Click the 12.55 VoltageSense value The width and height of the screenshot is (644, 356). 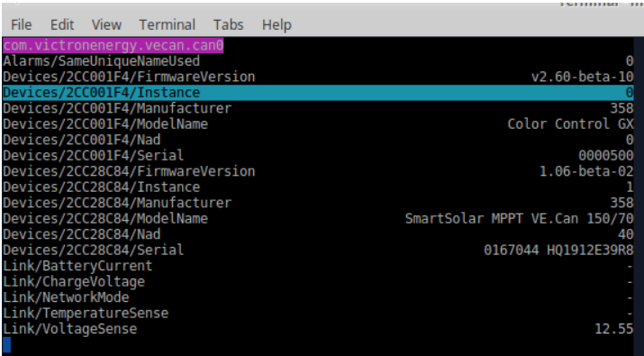(x=614, y=329)
